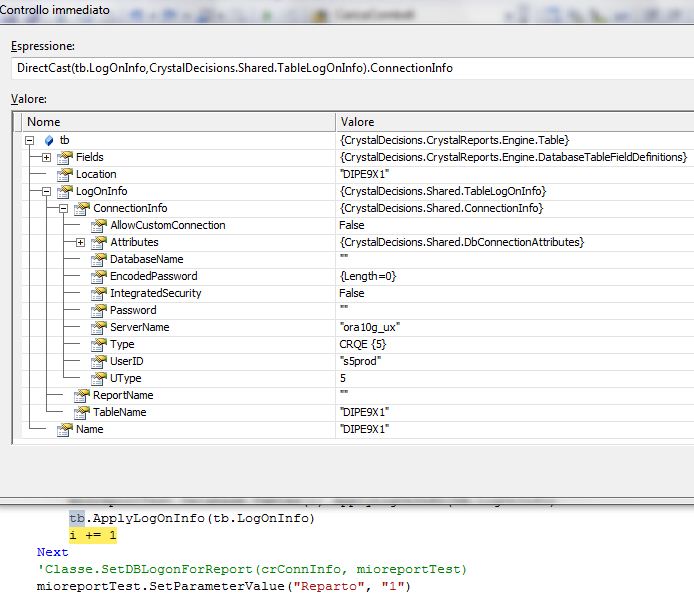The image size is (694, 596).
Task: Click the CRQE {5} Type value
Action: 362,344
